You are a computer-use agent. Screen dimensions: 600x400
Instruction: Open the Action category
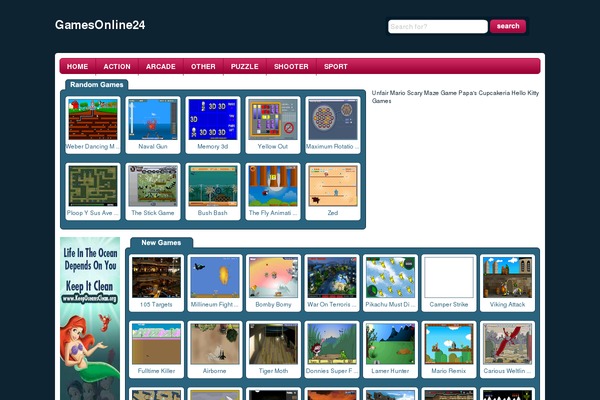coord(117,67)
